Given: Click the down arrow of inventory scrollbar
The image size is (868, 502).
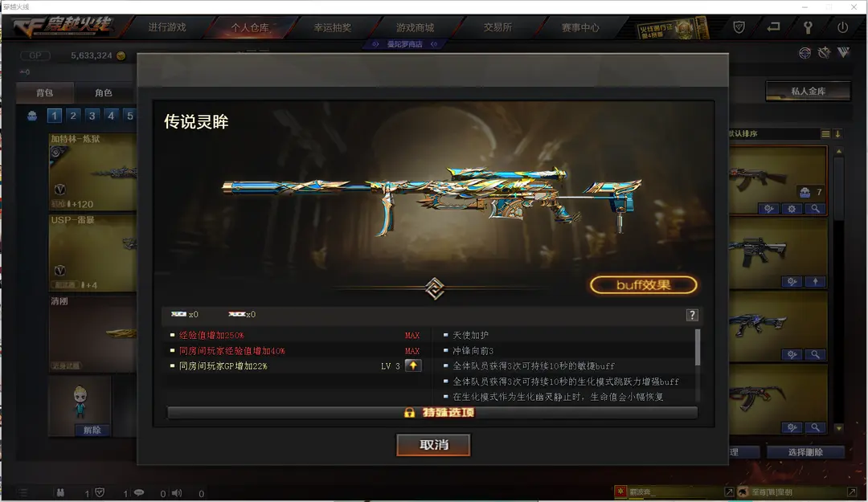Looking at the screenshot, I should [x=838, y=428].
